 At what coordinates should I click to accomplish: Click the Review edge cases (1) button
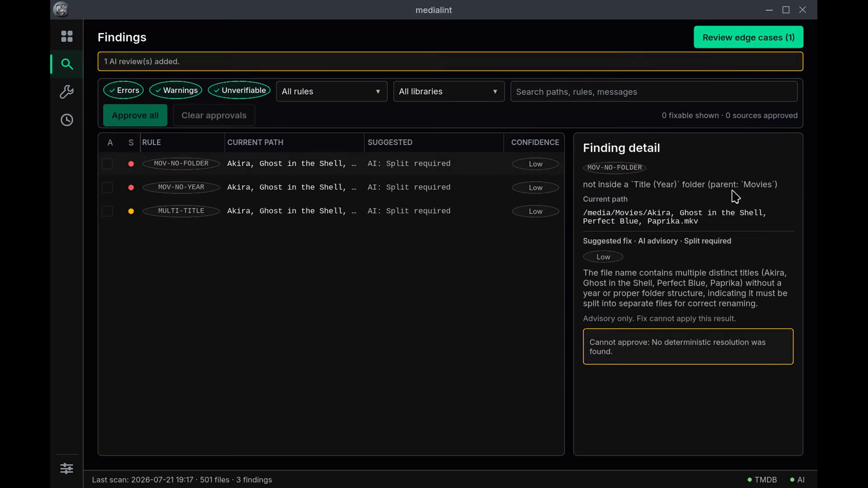pos(748,37)
